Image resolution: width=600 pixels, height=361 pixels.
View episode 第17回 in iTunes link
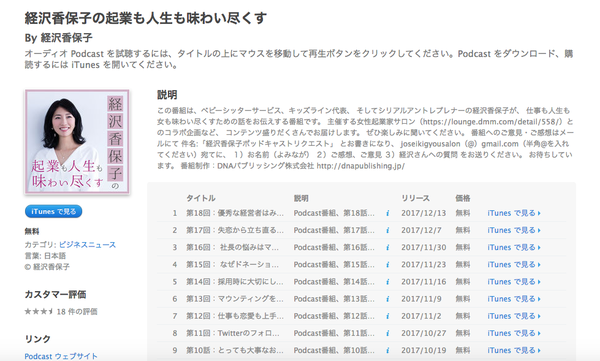pyautogui.click(x=514, y=230)
